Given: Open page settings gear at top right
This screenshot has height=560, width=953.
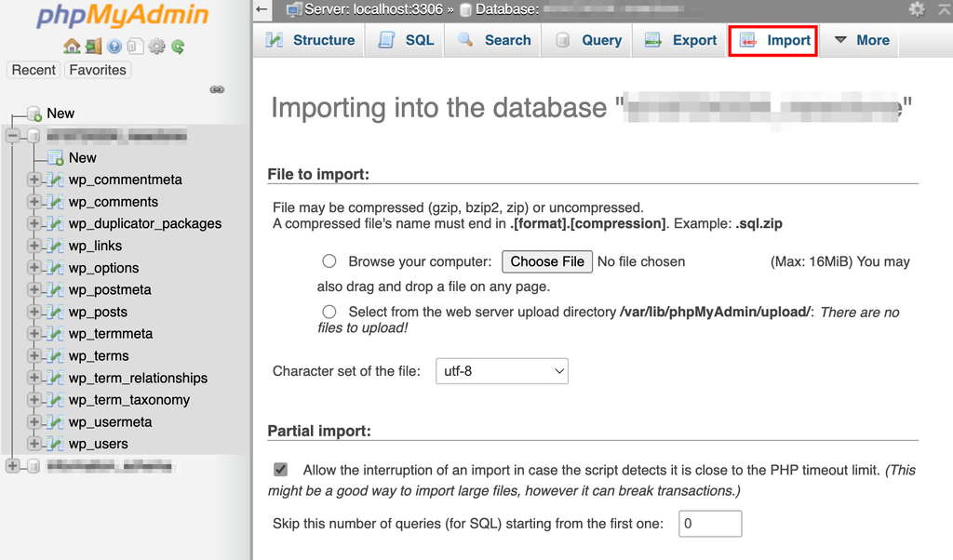Looking at the screenshot, I should point(917,9).
